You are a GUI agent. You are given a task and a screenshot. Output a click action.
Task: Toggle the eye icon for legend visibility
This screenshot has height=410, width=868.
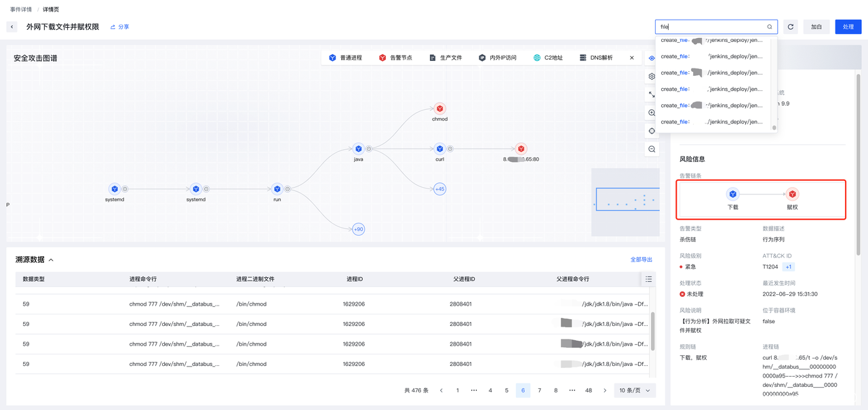click(652, 58)
